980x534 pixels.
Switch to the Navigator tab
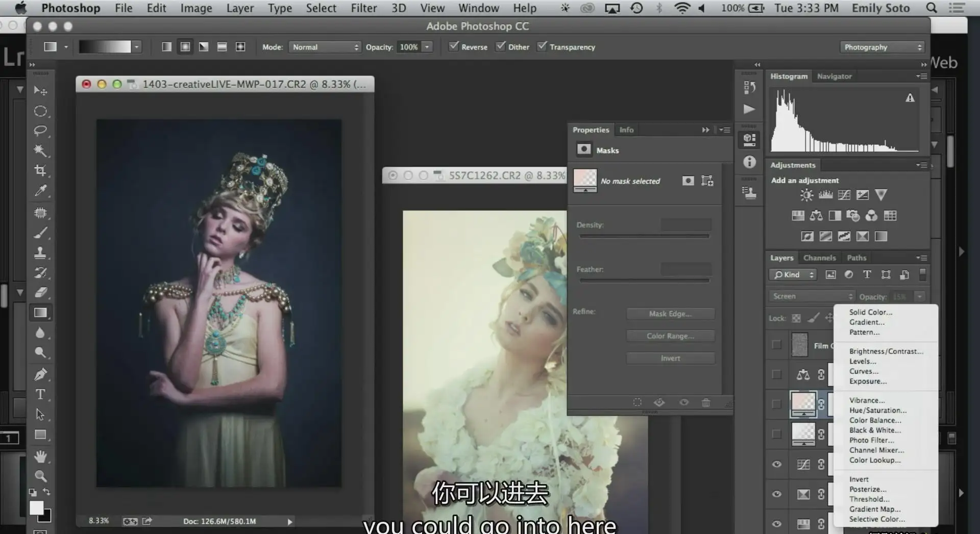pyautogui.click(x=834, y=76)
